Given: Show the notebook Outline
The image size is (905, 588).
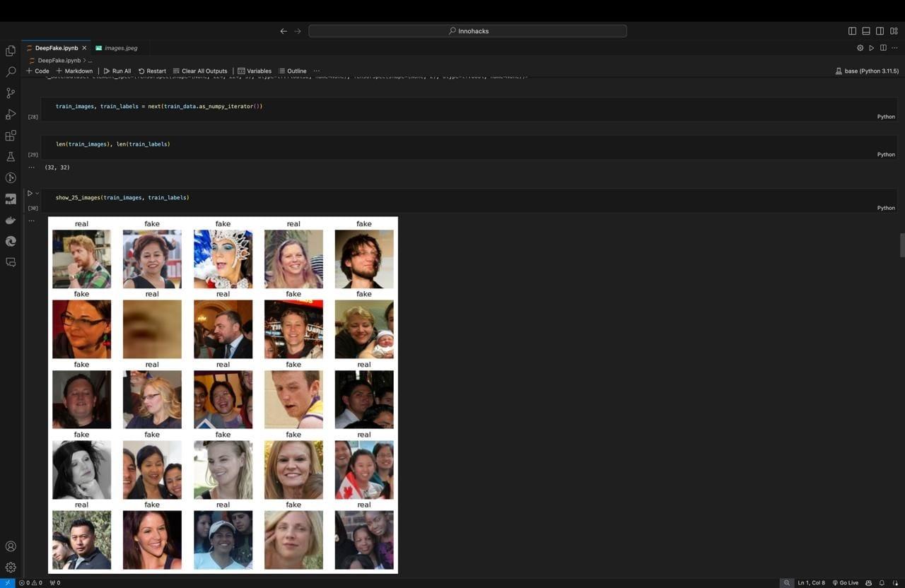Looking at the screenshot, I should tap(293, 71).
